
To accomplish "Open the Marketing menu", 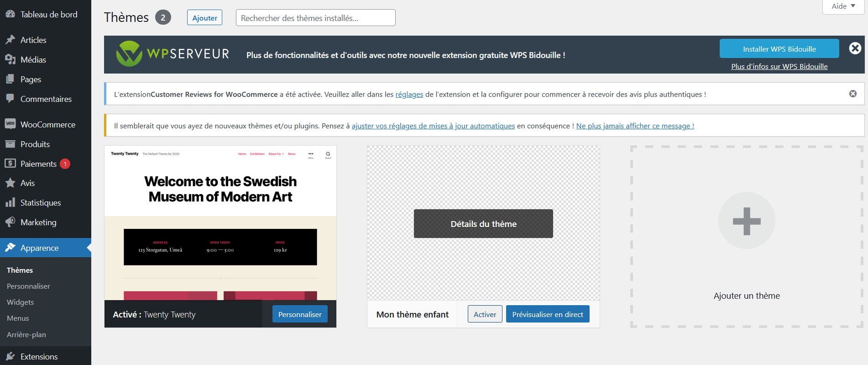I will tap(46, 222).
